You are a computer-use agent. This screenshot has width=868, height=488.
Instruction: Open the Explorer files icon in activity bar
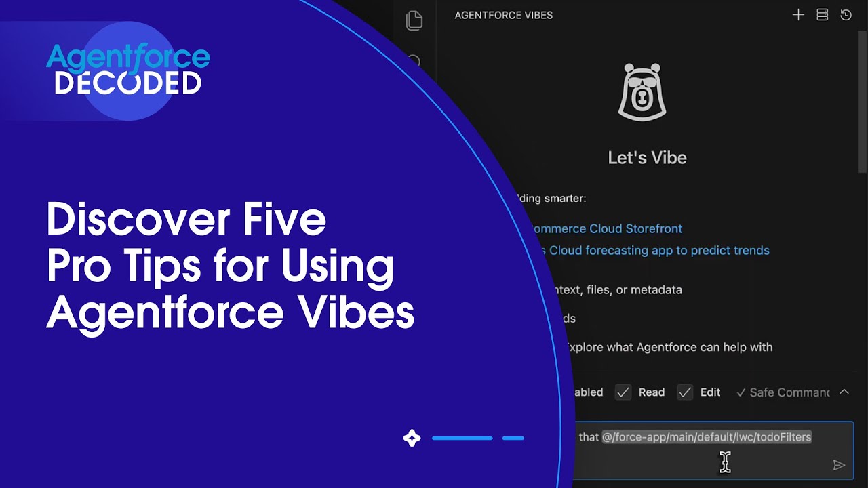point(414,20)
